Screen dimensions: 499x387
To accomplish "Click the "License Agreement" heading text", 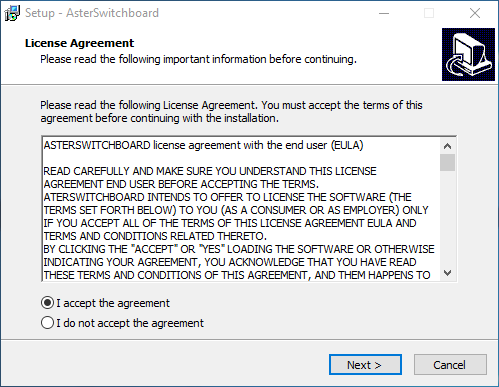I will point(79,43).
